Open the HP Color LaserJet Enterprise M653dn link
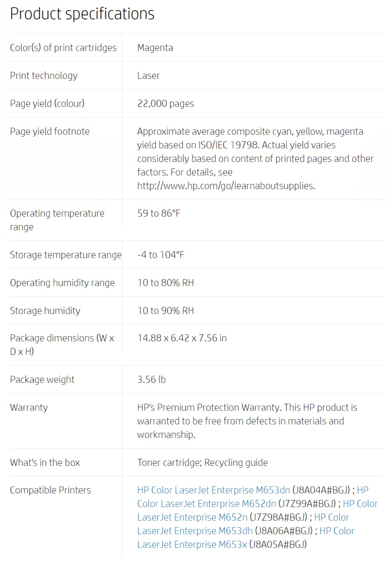The width and height of the screenshot is (392, 562). click(213, 490)
